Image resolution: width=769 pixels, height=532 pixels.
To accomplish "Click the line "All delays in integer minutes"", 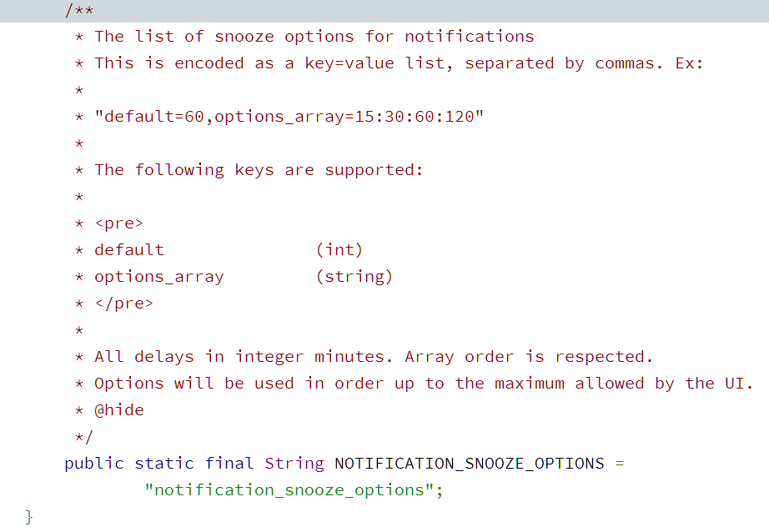I will point(374,357).
